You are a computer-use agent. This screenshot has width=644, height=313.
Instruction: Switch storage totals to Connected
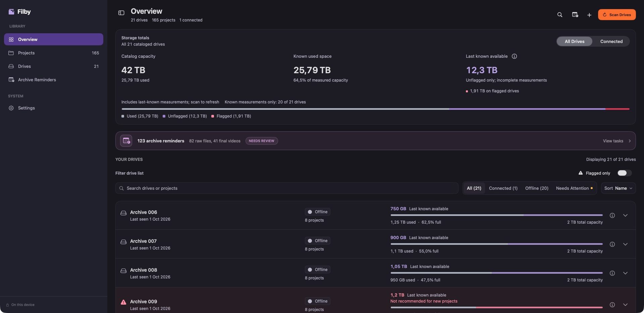tap(611, 41)
